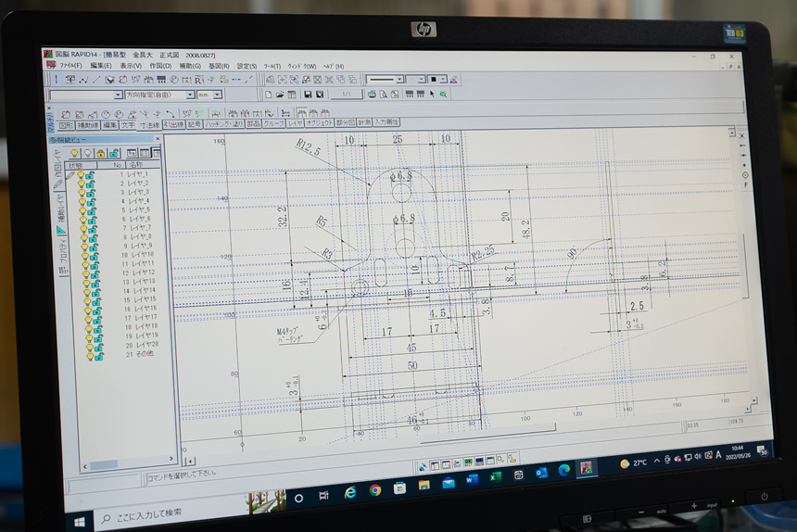Click the green unlock-all-layers button
Image resolution: width=797 pixels, height=532 pixels.
(115, 153)
